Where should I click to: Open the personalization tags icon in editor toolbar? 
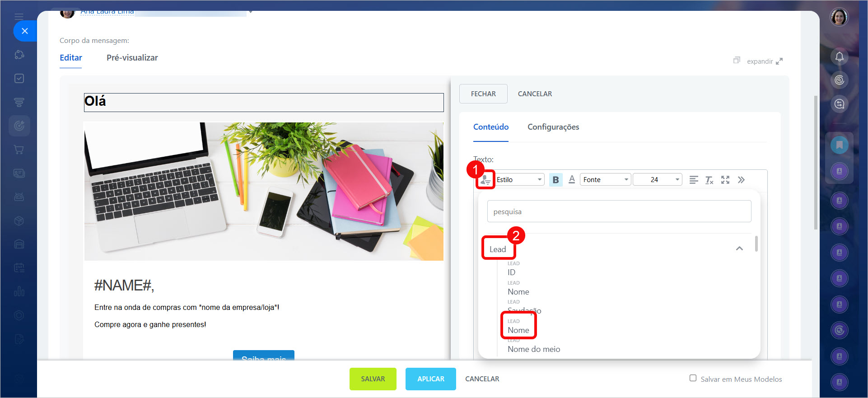485,180
